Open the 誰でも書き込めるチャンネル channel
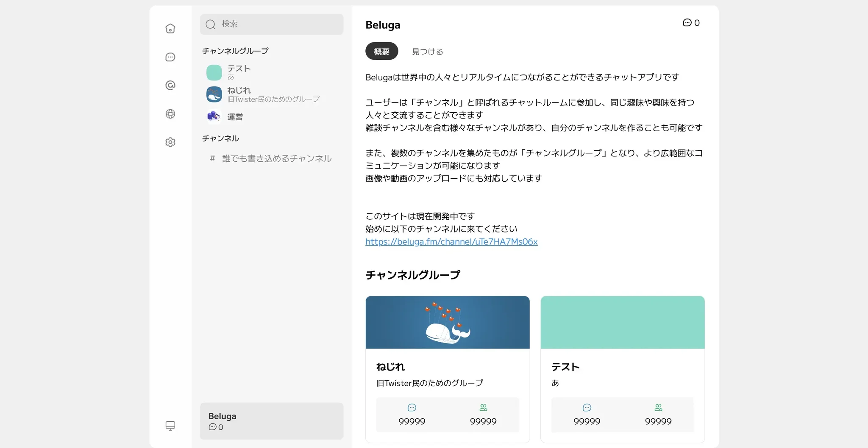 click(x=276, y=158)
